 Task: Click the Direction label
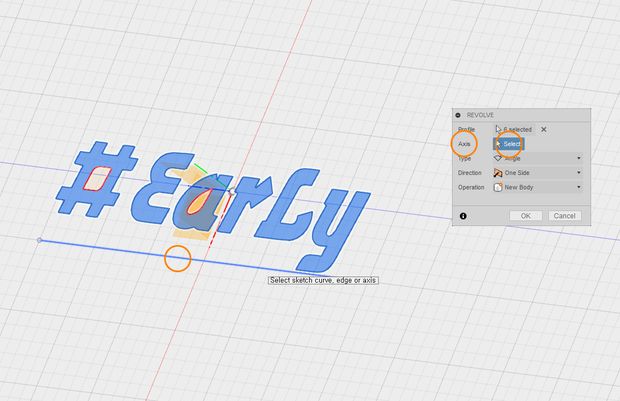tap(470, 173)
